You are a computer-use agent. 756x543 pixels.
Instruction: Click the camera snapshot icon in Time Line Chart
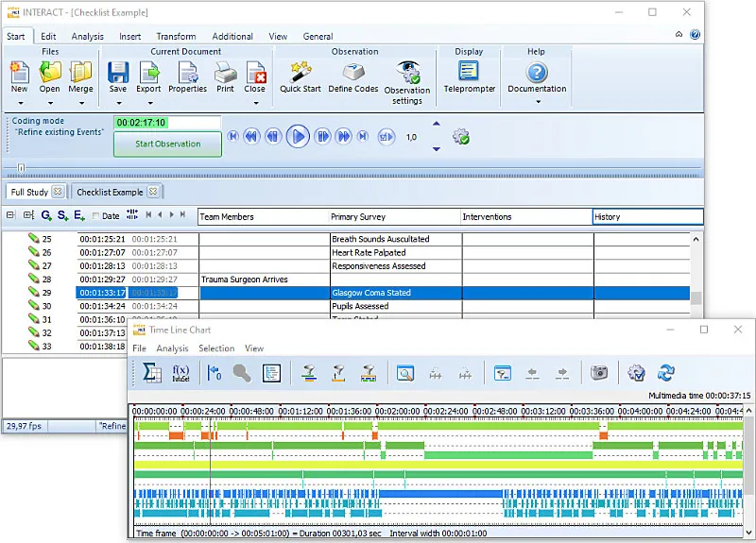coord(599,372)
